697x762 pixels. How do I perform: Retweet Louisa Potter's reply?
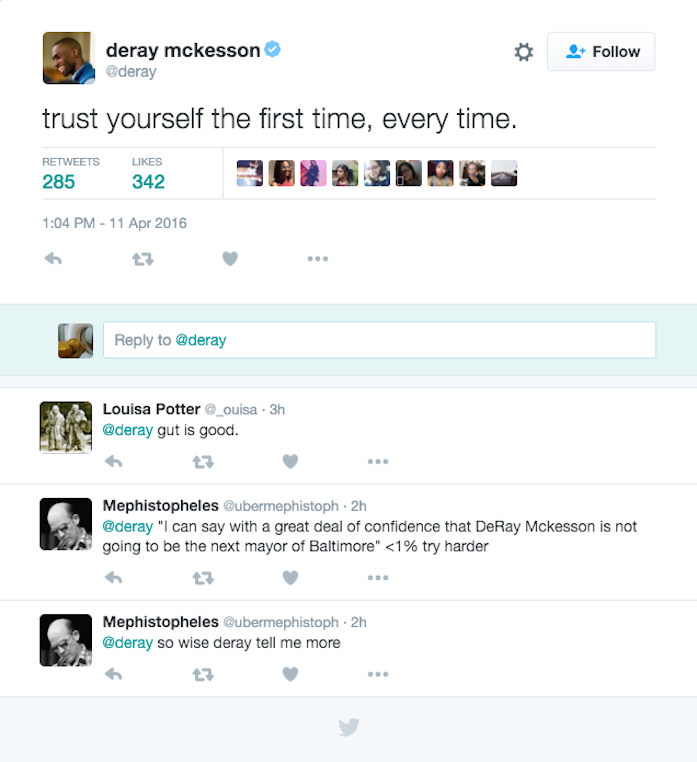click(x=203, y=461)
